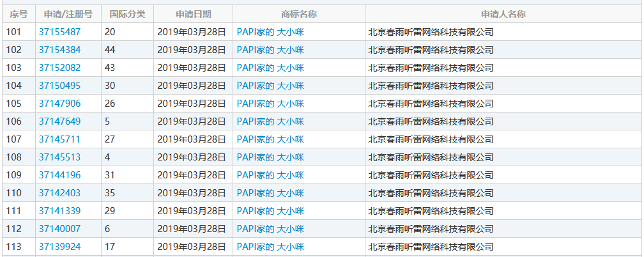Select serial number cell 101
The width and height of the screenshot is (644, 257).
pos(19,32)
